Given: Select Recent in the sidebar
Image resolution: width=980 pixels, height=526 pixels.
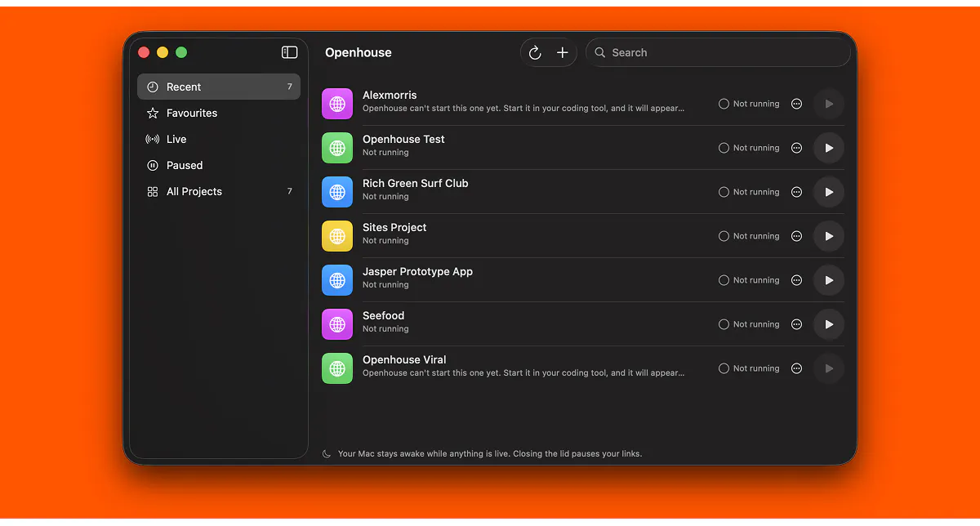Looking at the screenshot, I should [219, 87].
